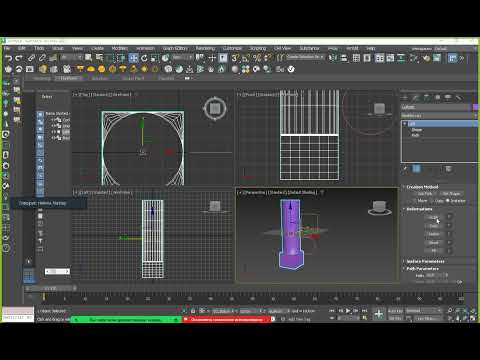Switch to the Display command panel tab

tap(448, 98)
